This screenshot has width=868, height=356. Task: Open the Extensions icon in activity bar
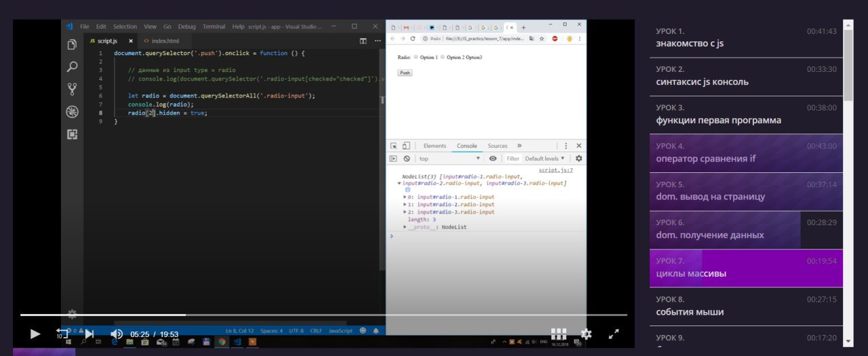72,134
